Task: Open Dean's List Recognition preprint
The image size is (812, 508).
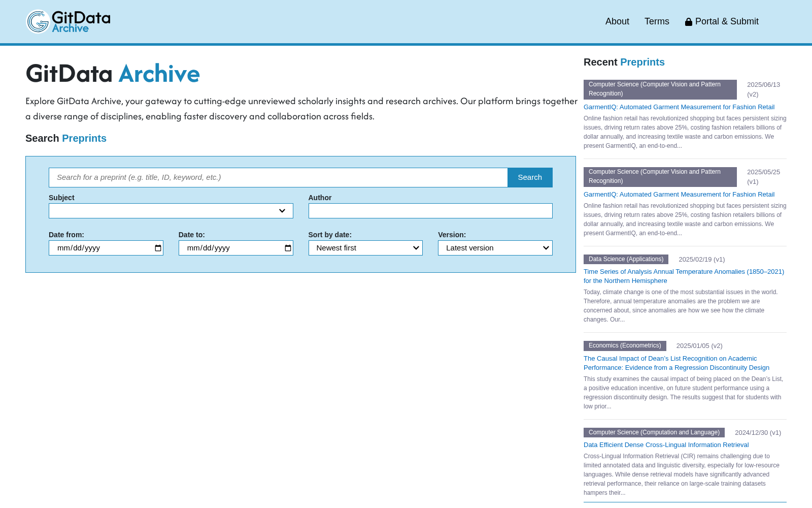Action: point(676,363)
